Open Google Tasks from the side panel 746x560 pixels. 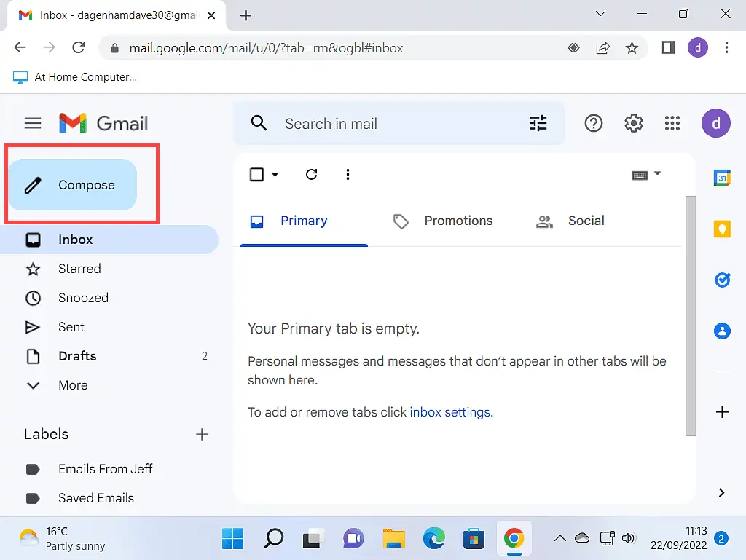pyautogui.click(x=722, y=280)
